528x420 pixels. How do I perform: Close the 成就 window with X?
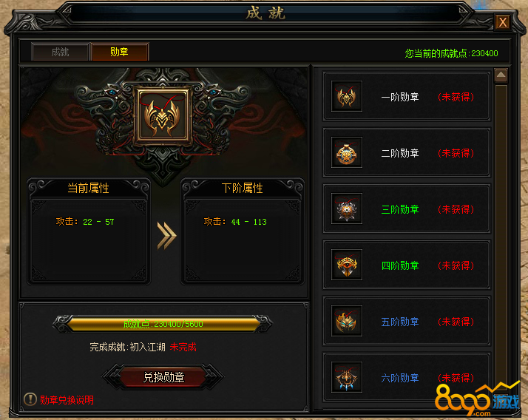point(503,23)
